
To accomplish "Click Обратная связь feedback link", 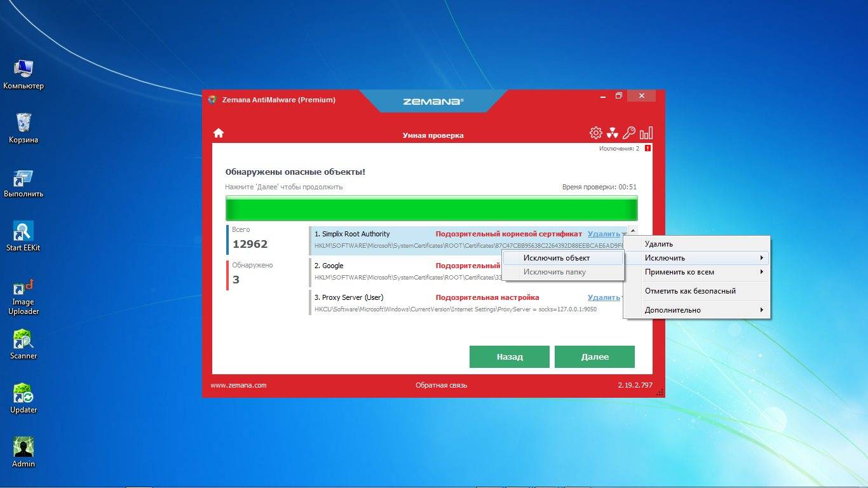I will (x=442, y=385).
